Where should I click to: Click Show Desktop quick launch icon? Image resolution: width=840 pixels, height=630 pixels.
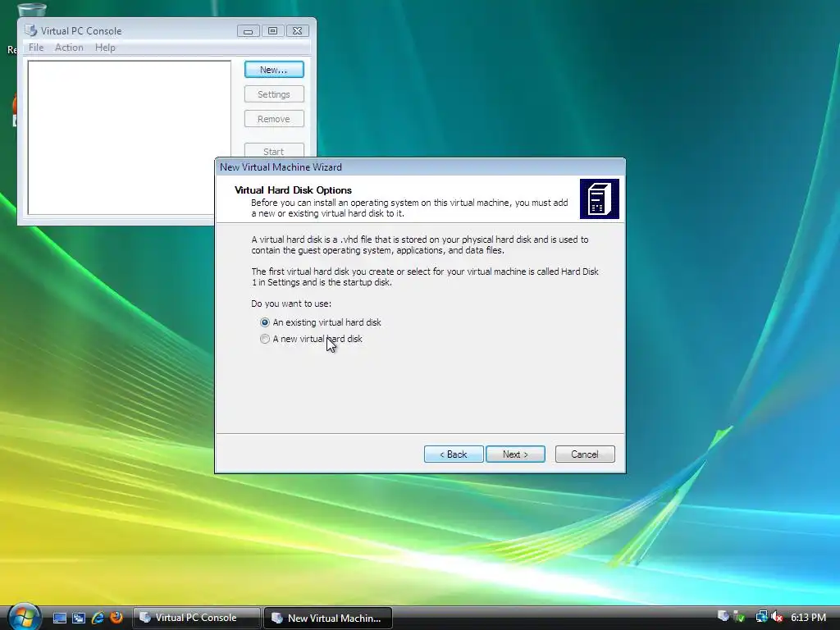[59, 618]
